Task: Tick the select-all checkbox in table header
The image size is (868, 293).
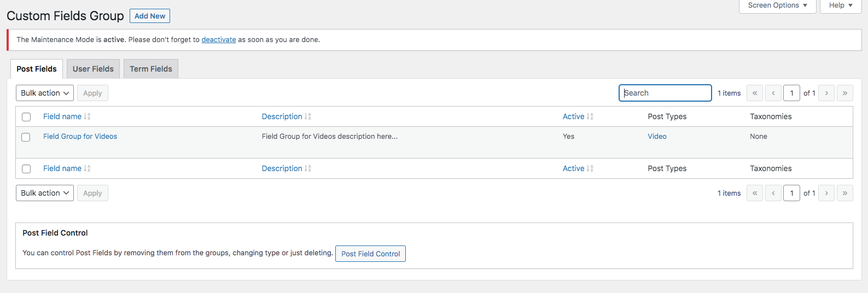Action: (x=26, y=117)
